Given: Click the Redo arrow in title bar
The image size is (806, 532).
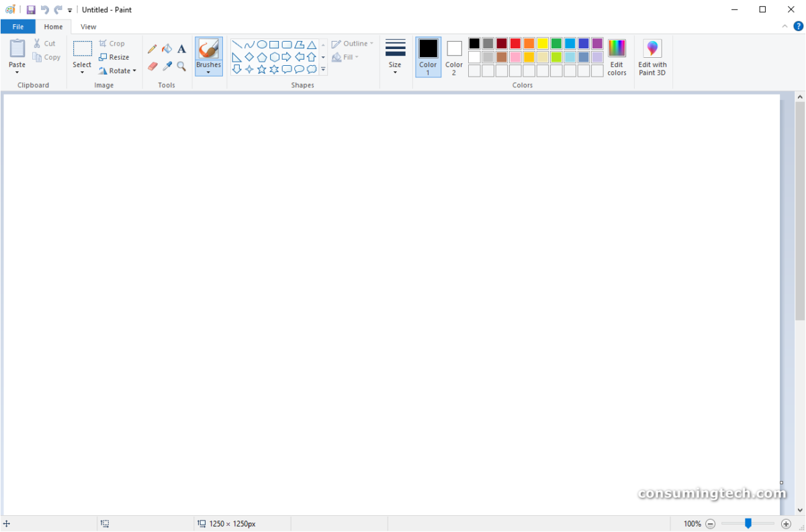Looking at the screenshot, I should point(58,9).
